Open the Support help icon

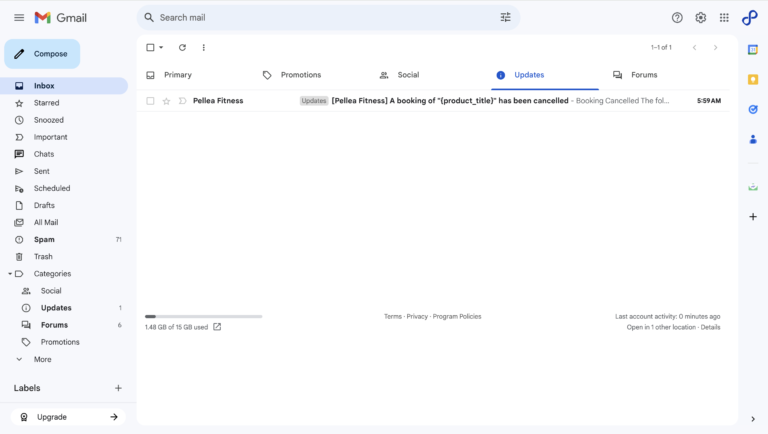[677, 18]
